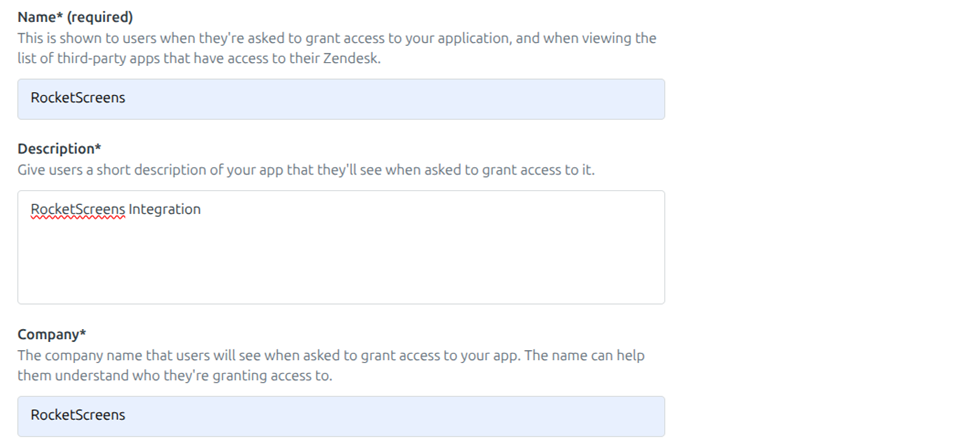Viewport: 975px width, 448px height.
Task: Focus the Description text area
Action: click(340, 247)
